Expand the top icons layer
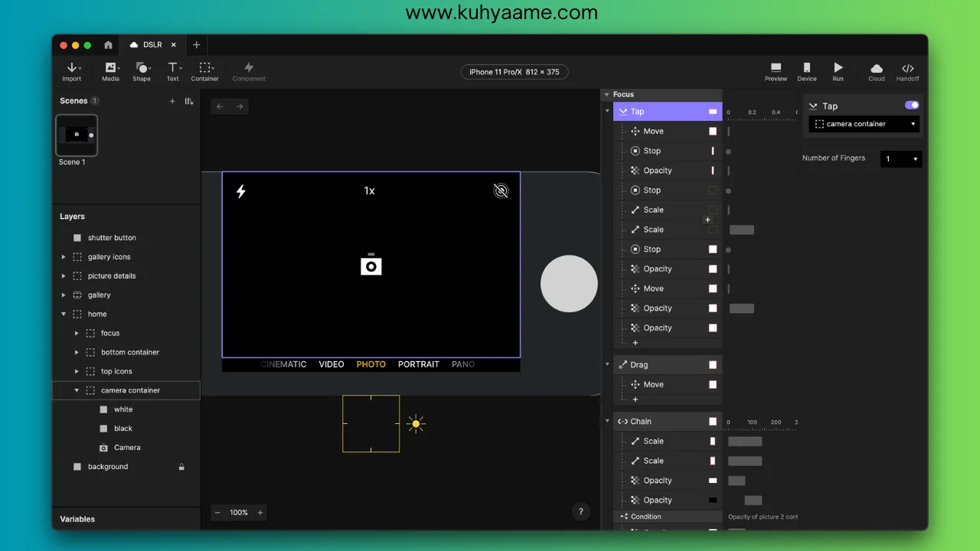 [77, 372]
